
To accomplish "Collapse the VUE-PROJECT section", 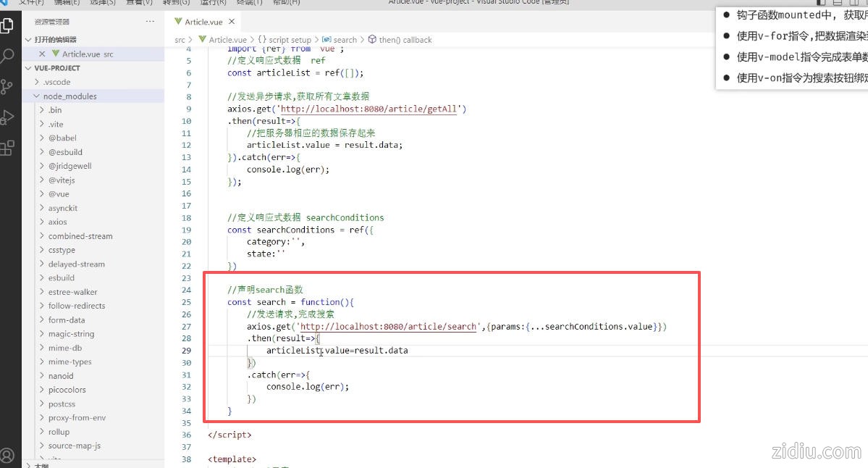I will [57, 68].
